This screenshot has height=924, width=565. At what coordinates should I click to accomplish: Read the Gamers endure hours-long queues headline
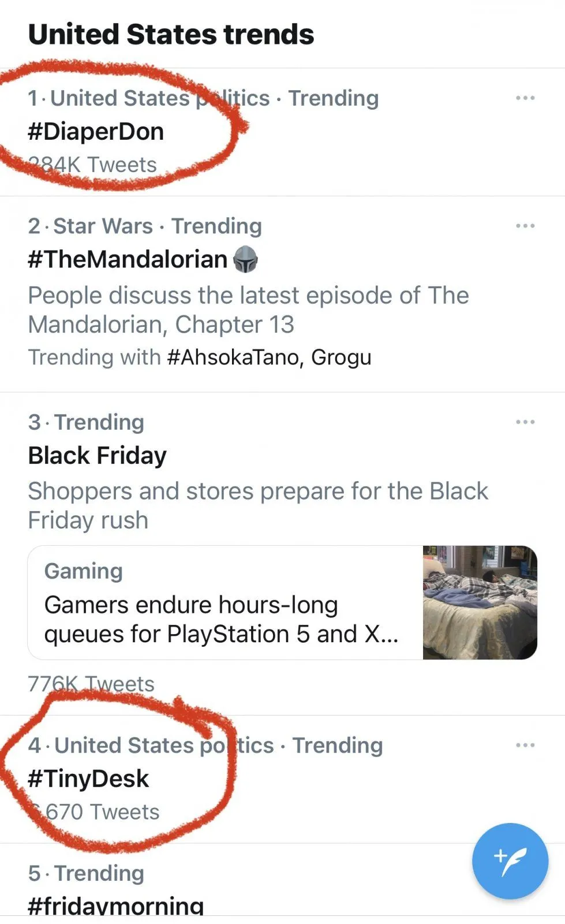coord(221,620)
